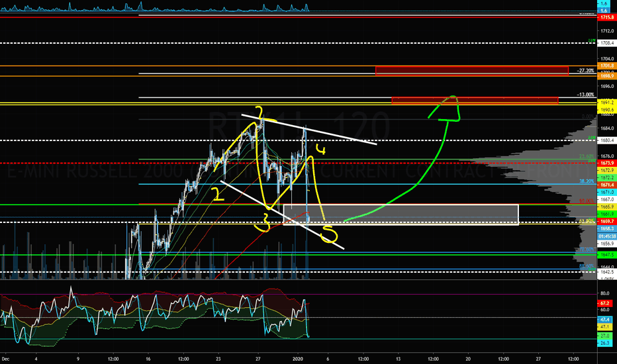Click the 1684.0 price axis tick

tap(607, 128)
